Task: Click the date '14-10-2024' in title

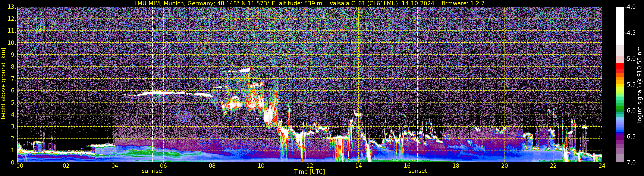Action: click(419, 3)
